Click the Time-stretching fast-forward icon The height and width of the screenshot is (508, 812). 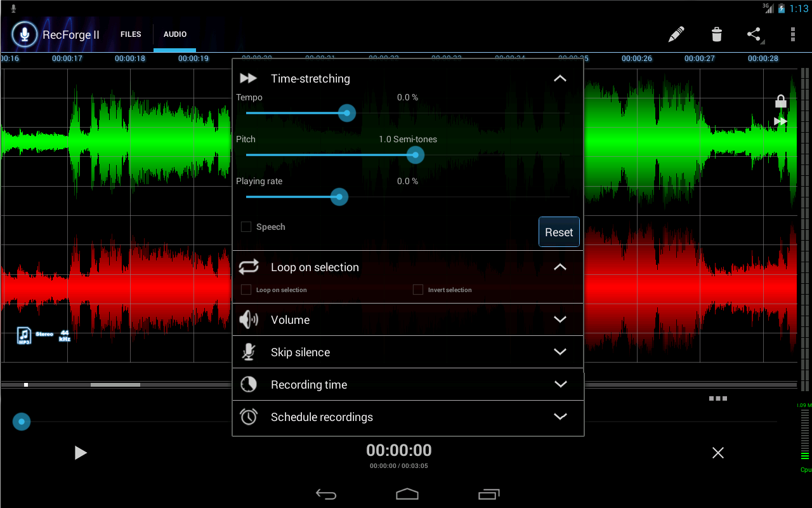(248, 78)
